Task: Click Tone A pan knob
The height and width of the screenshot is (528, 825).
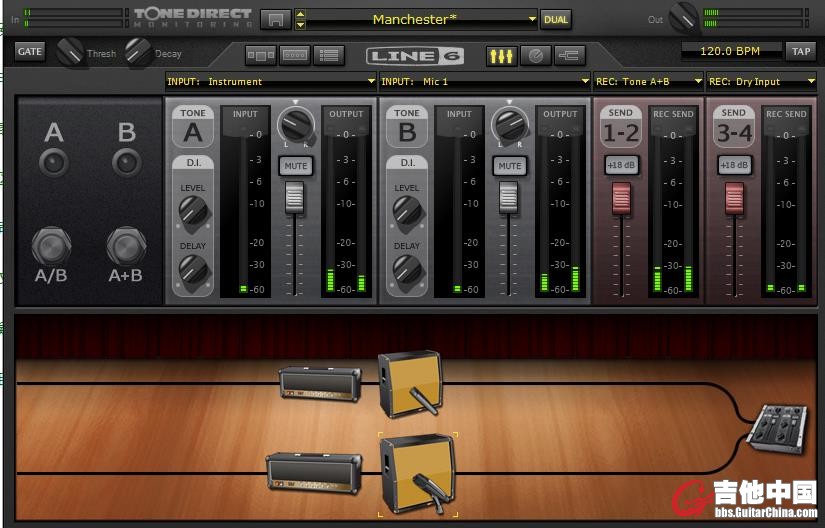Action: coord(296,125)
